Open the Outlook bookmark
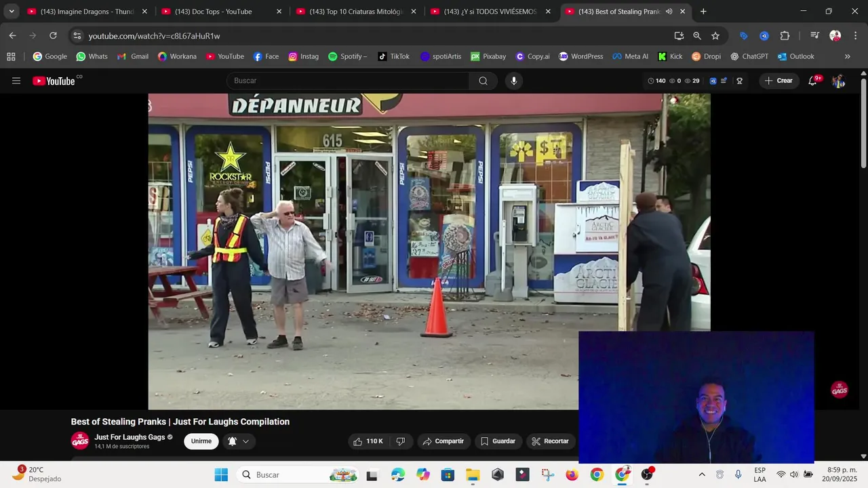The height and width of the screenshot is (488, 868). (x=795, y=56)
